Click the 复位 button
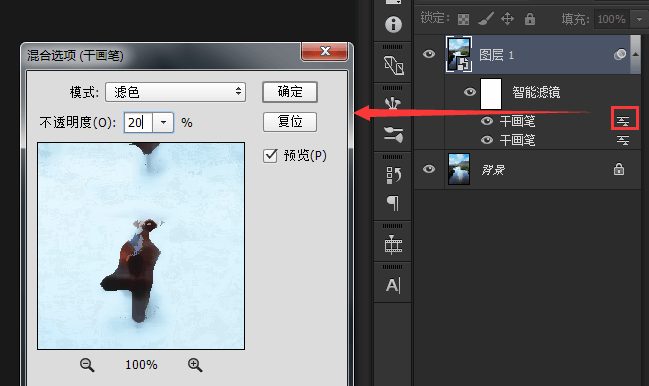The height and width of the screenshot is (386, 649). 290,122
